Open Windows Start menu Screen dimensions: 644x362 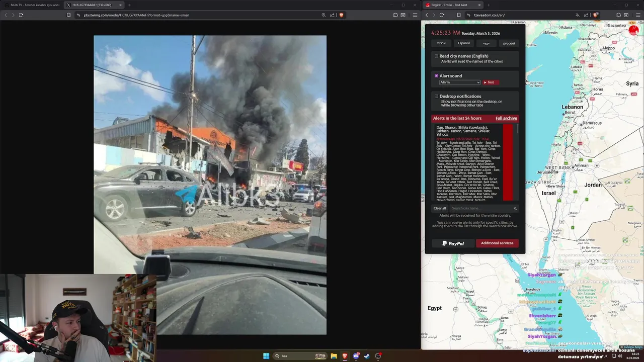tap(266, 356)
